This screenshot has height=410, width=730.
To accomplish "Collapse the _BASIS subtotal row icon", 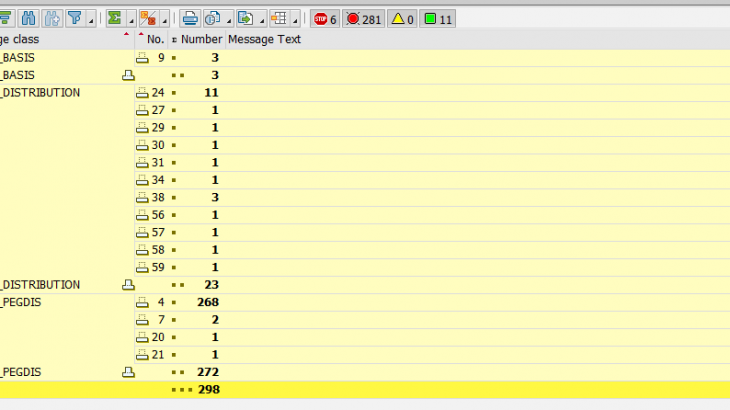I will tap(128, 75).
